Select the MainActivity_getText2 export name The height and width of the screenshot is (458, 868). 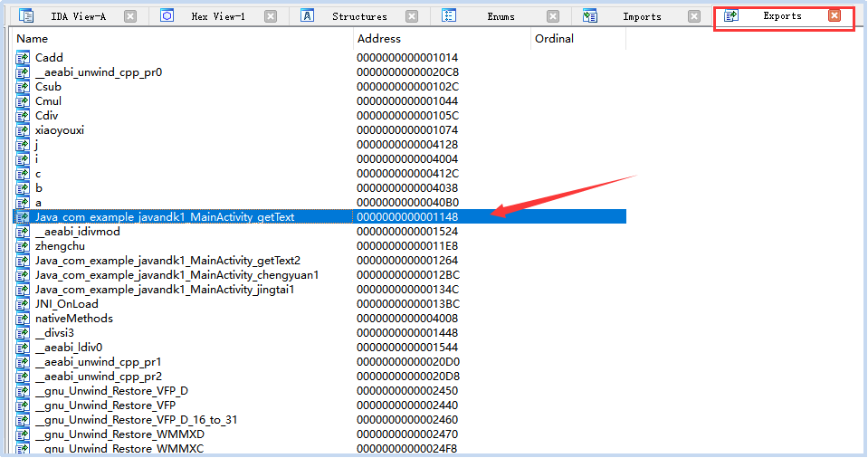point(167,261)
